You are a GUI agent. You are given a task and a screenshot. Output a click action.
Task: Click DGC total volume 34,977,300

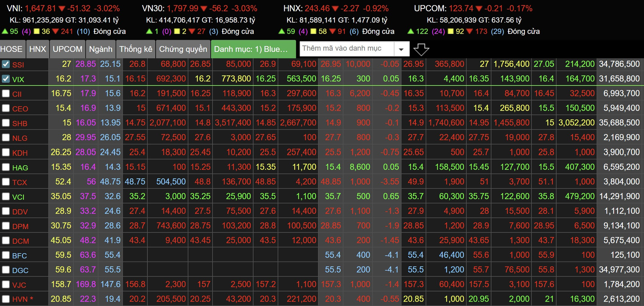[619, 270]
